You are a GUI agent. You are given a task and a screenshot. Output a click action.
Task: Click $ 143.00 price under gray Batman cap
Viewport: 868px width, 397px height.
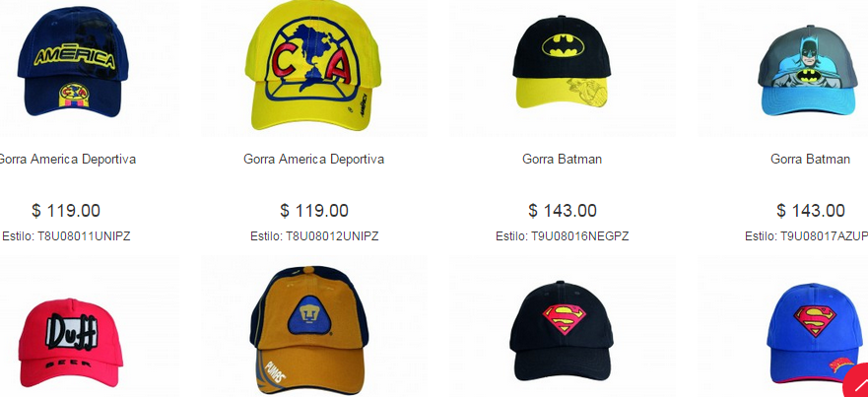811,211
